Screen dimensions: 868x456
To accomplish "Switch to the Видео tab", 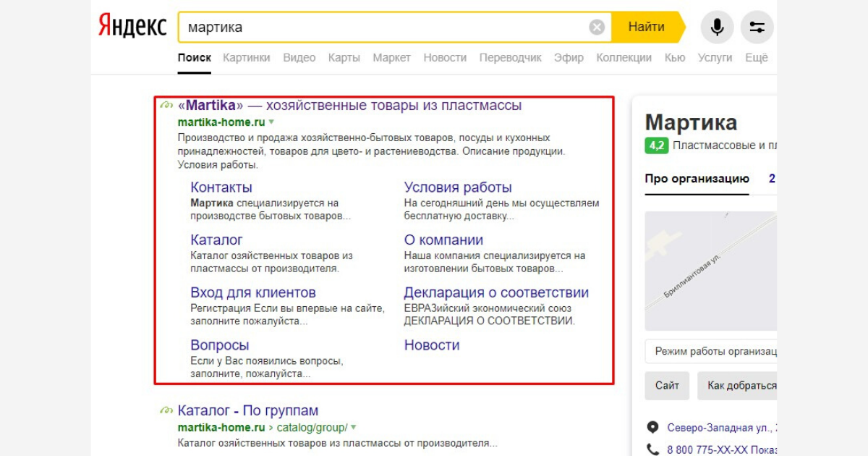I will tap(299, 58).
